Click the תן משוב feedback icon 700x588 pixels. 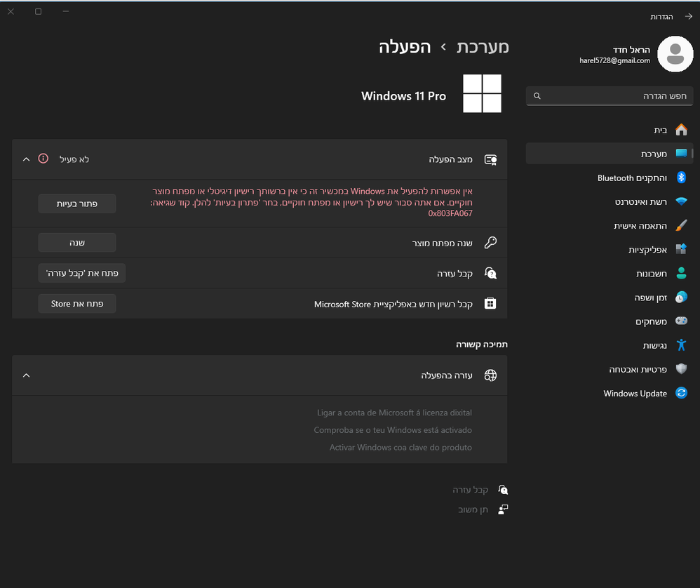pos(503,509)
